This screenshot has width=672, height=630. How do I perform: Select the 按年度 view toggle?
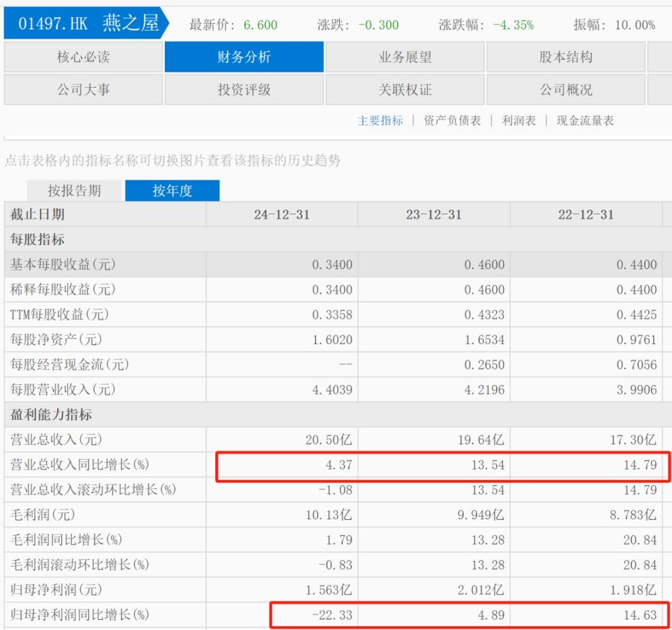click(x=172, y=191)
